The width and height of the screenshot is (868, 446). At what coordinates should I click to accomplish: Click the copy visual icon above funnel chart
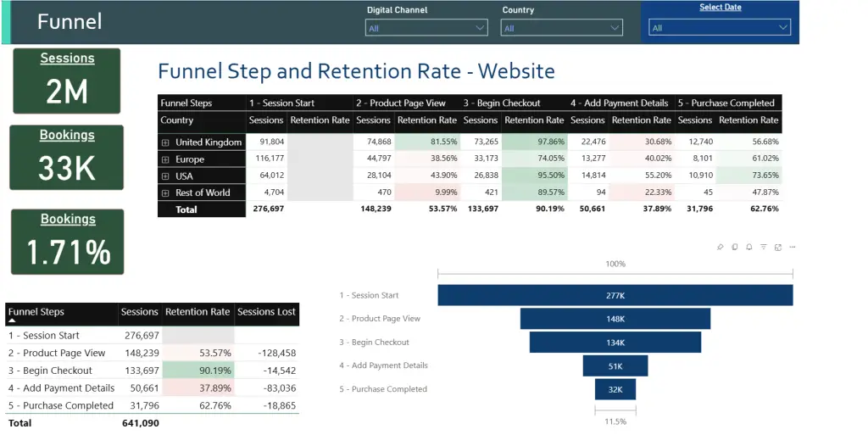[x=735, y=247]
